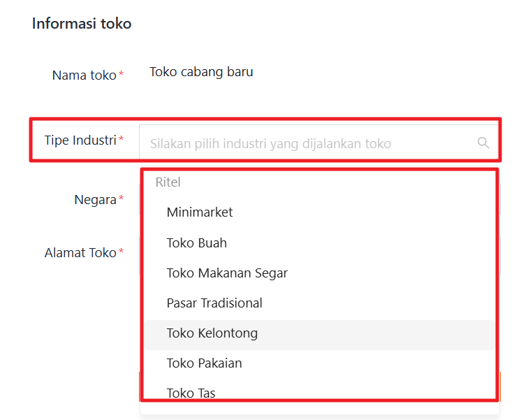The image size is (521, 420).
Task: Click the required asterisk next to Negara
Action: [x=121, y=200]
